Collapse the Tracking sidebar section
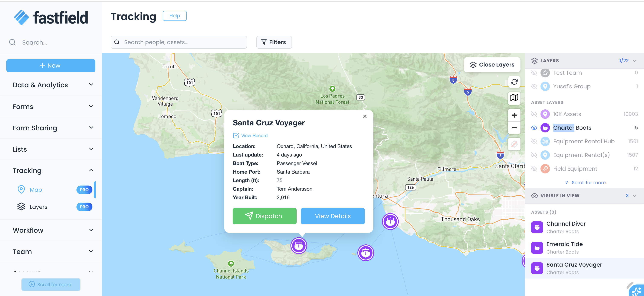 [91, 171]
